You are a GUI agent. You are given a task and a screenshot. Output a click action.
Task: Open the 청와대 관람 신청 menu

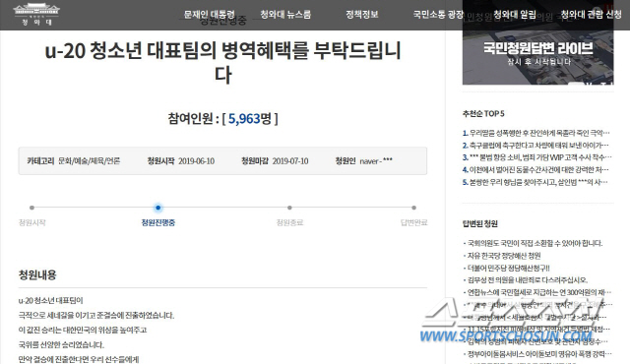(591, 15)
